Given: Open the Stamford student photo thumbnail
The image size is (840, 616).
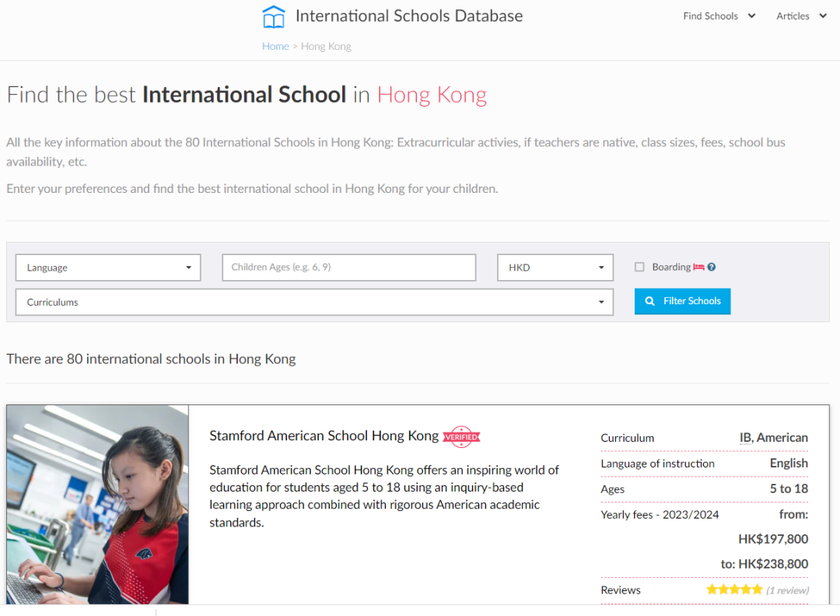Looking at the screenshot, I should pyautogui.click(x=97, y=505).
